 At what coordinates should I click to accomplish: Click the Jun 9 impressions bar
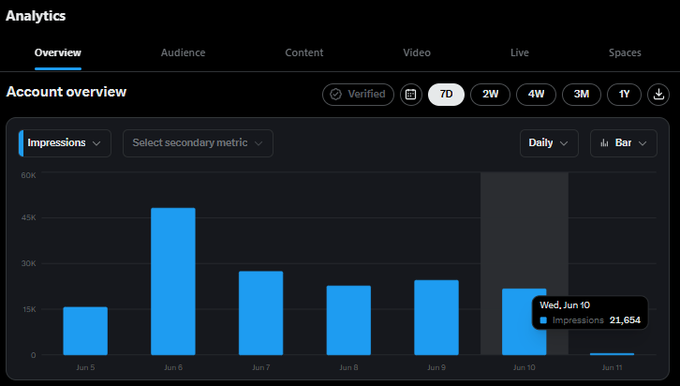436,317
